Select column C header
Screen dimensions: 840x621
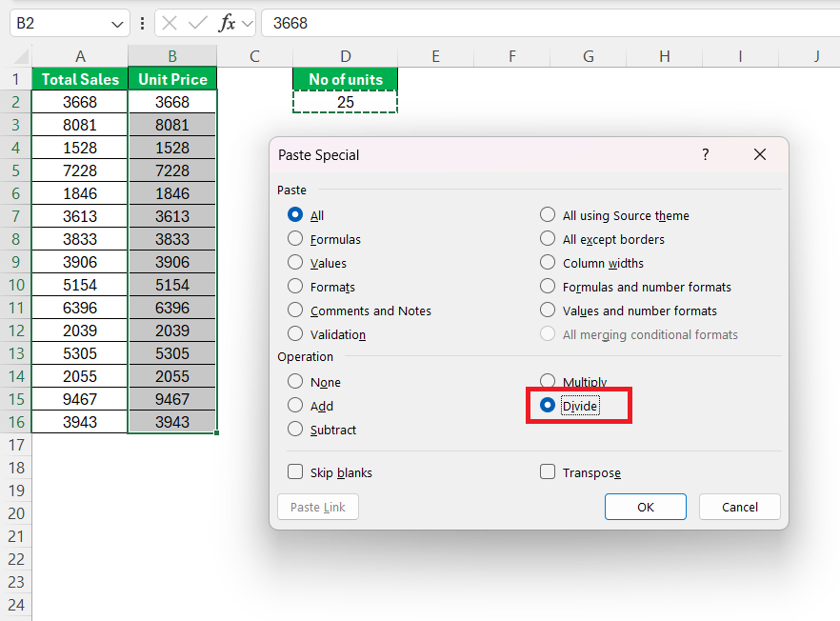[254, 56]
